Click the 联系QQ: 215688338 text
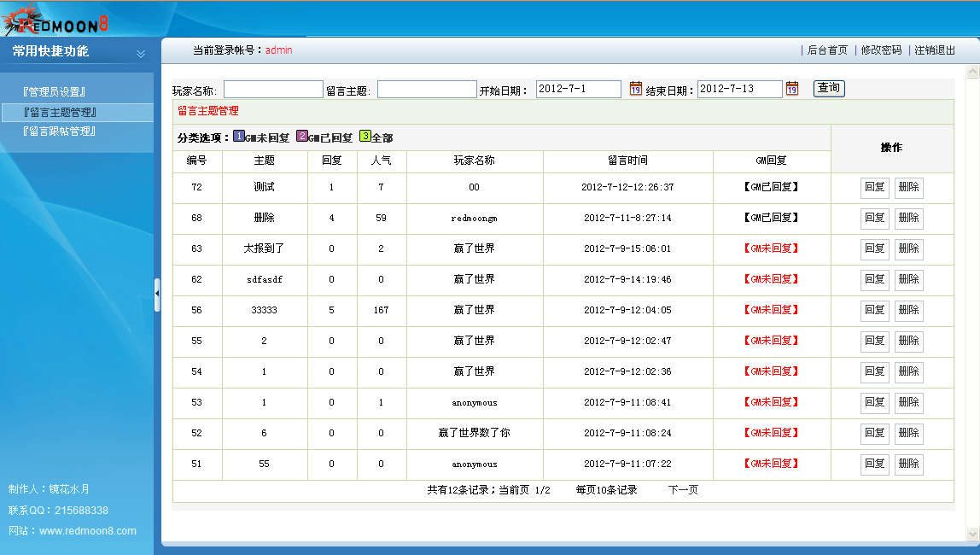The image size is (980, 555). coord(58,510)
